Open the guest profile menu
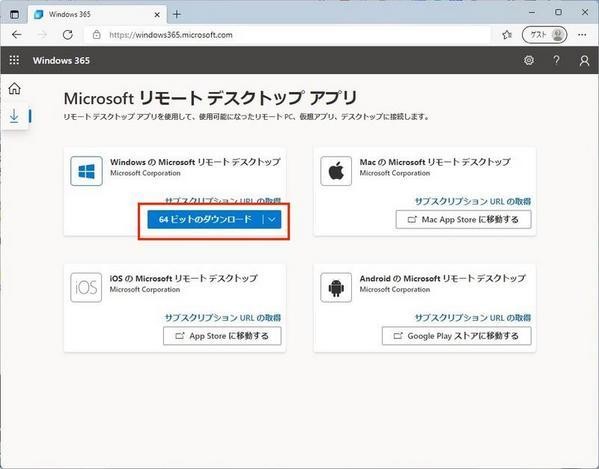 (x=544, y=35)
